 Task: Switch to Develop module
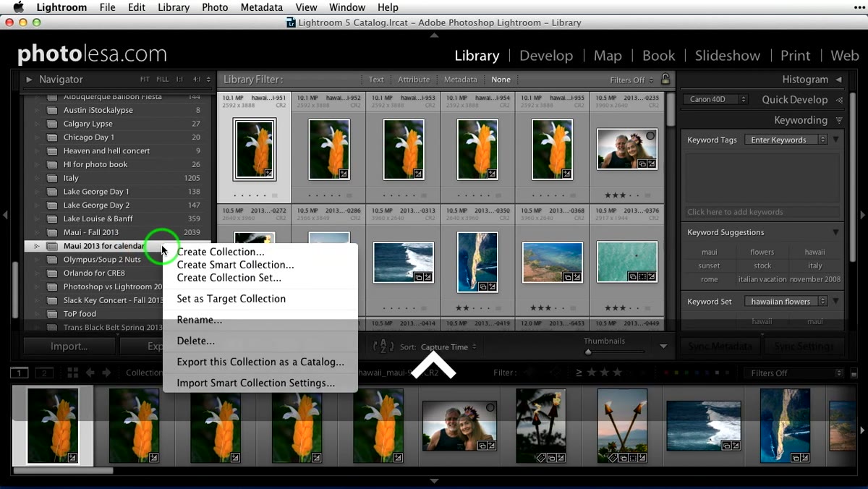pos(546,56)
